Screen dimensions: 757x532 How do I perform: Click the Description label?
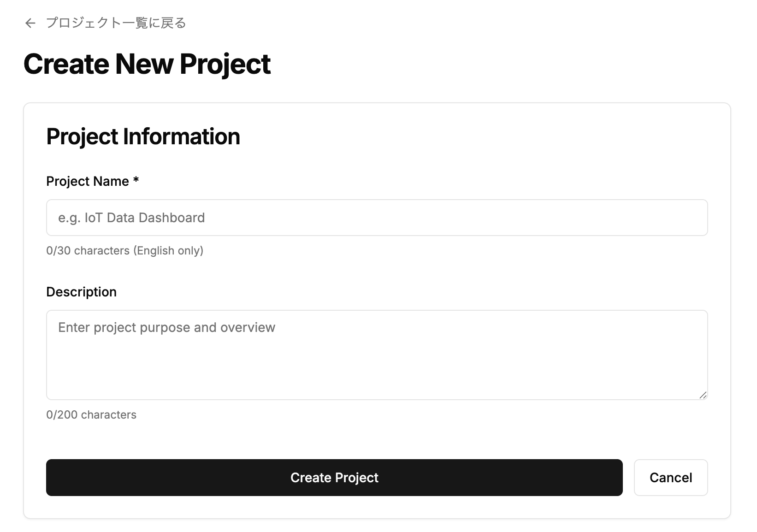81,291
